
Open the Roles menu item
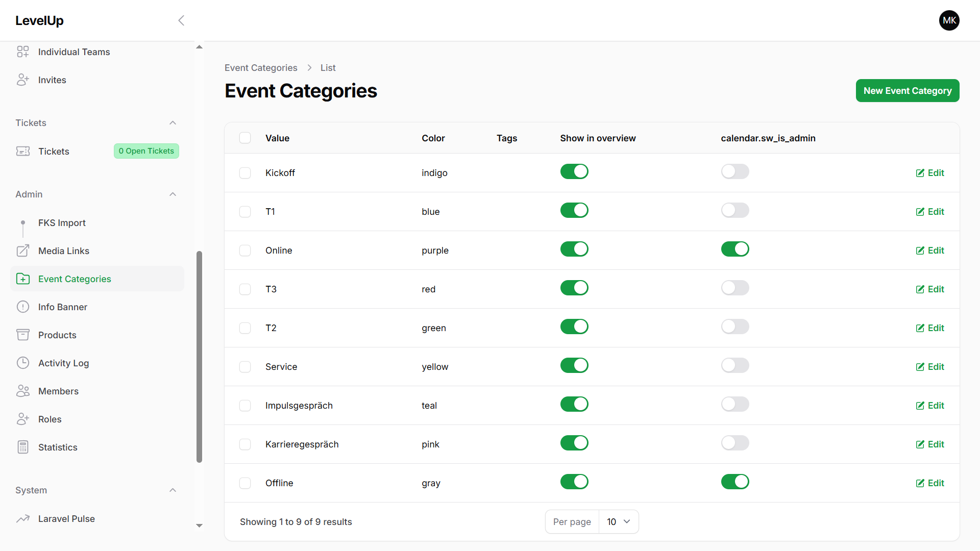click(50, 419)
